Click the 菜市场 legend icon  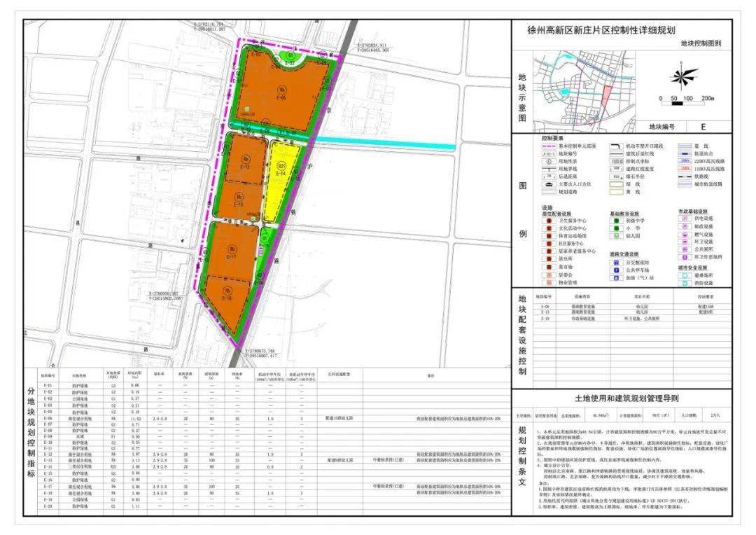point(549,267)
